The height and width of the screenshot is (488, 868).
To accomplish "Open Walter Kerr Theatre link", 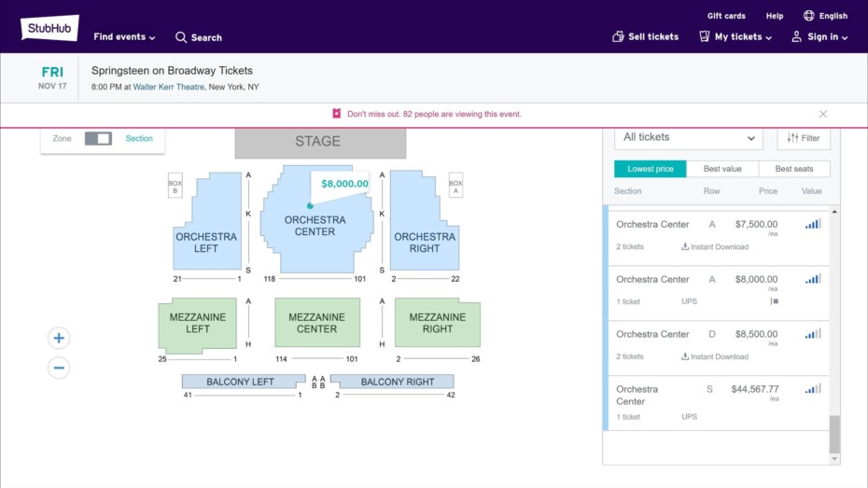I will point(168,87).
